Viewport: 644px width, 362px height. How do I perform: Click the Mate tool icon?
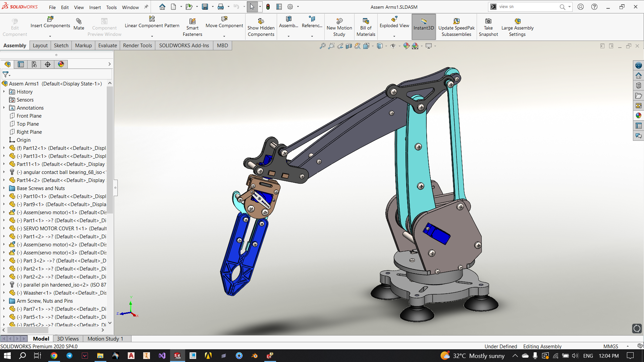tap(79, 21)
